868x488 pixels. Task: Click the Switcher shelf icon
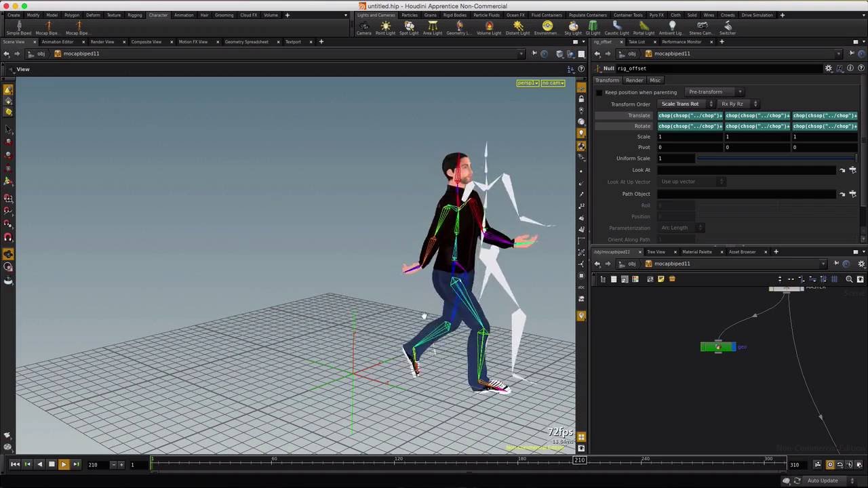pos(727,28)
